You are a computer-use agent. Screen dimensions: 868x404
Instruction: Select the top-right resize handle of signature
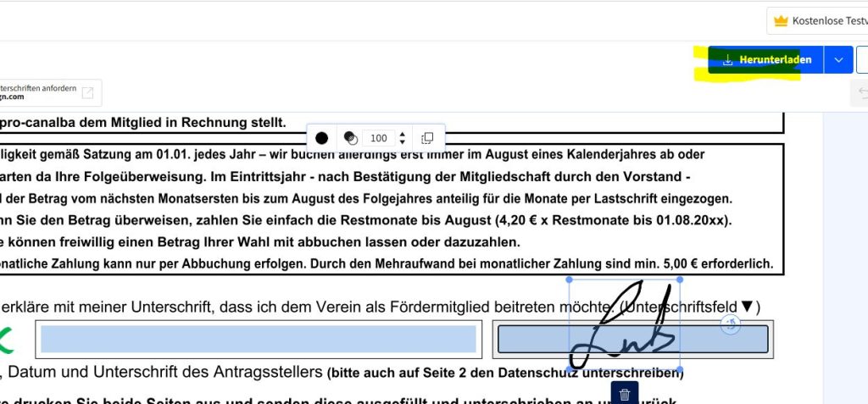[680, 279]
